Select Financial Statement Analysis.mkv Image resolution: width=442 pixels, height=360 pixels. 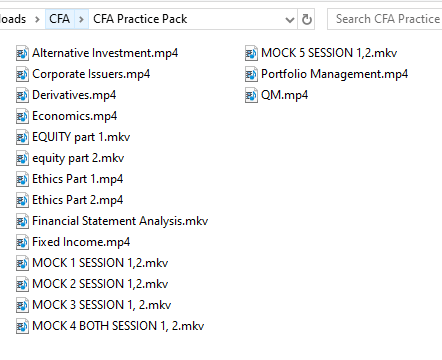pyautogui.click(x=112, y=221)
